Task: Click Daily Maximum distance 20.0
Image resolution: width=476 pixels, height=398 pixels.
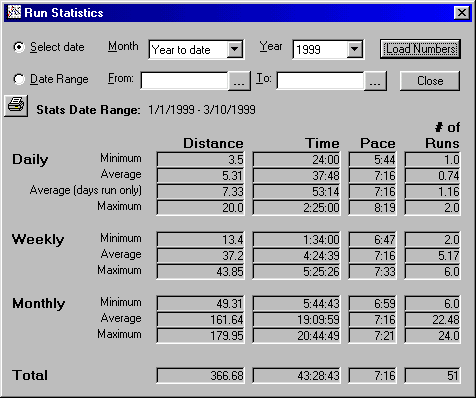Action: [x=200, y=207]
